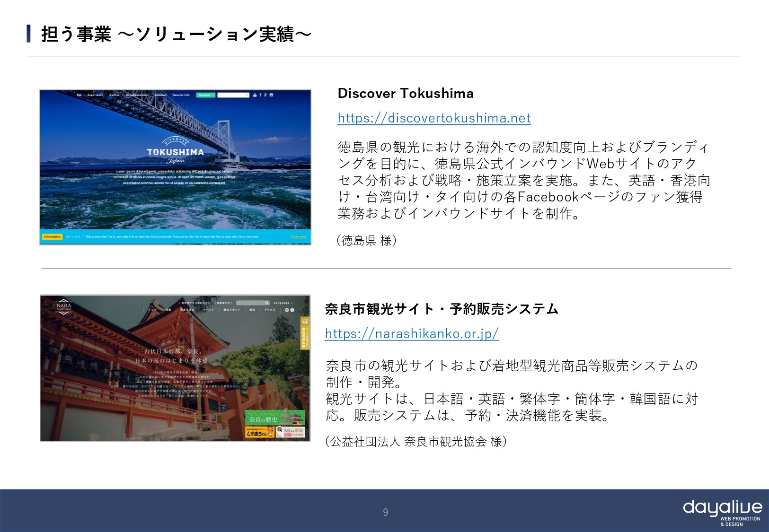Select the Accommodation menu item
The width and height of the screenshot is (769, 532).
137,95
